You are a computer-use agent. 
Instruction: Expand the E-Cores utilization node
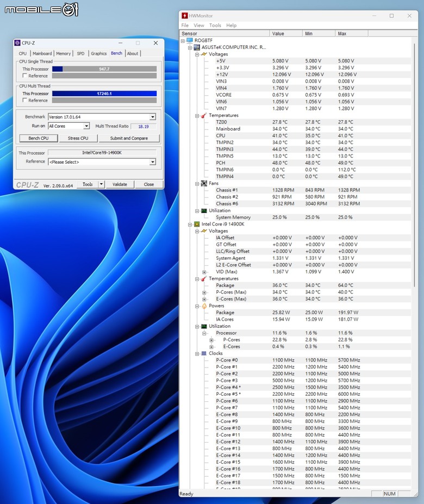click(x=211, y=347)
